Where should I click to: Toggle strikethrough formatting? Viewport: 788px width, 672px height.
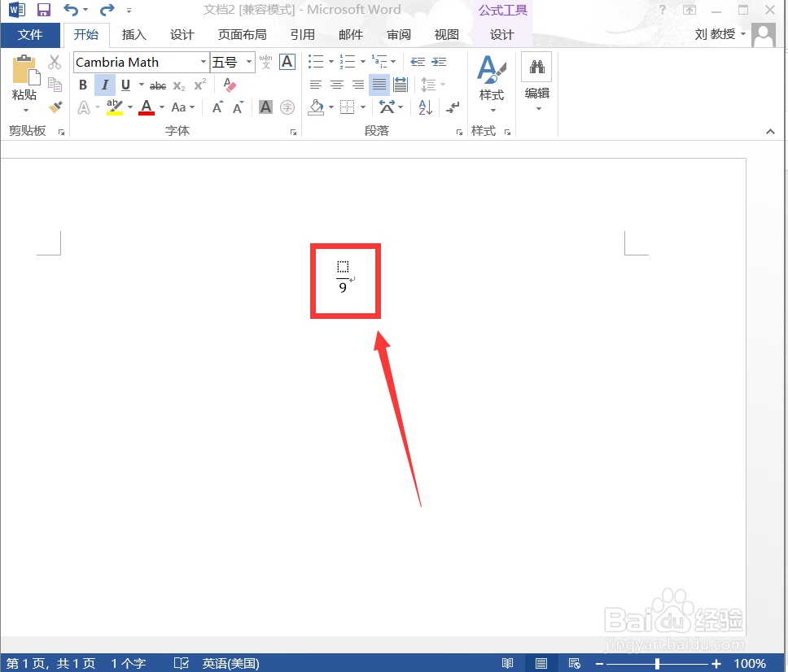click(x=158, y=86)
